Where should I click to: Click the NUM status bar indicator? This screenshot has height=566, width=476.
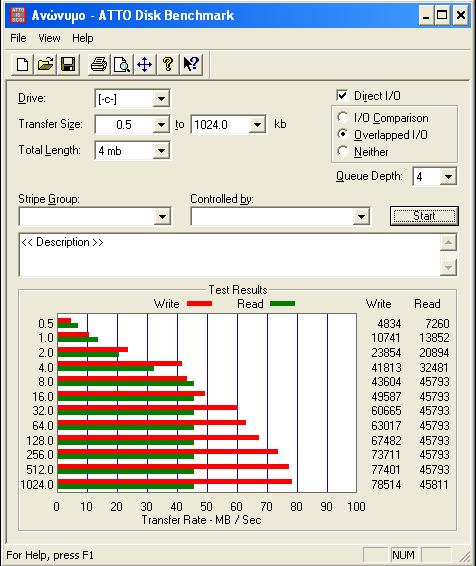click(403, 555)
